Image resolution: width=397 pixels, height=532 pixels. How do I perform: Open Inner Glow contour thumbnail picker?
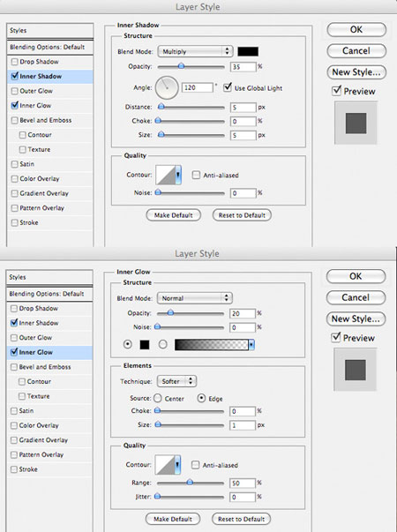[168, 464]
